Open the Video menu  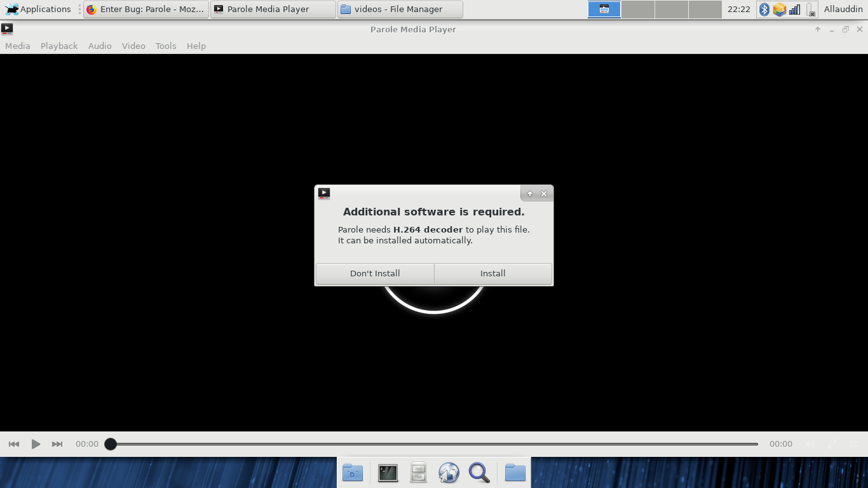coord(133,46)
